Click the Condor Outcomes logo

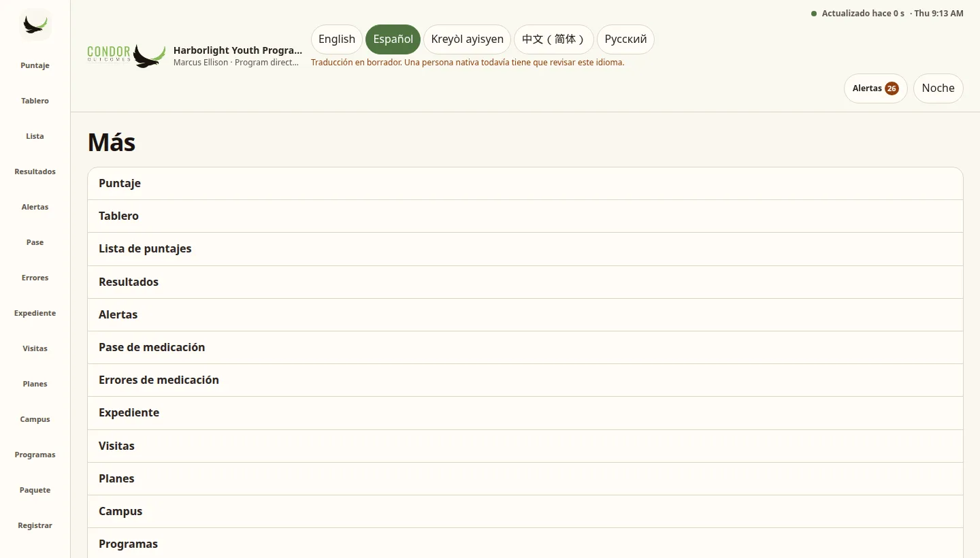(127, 56)
